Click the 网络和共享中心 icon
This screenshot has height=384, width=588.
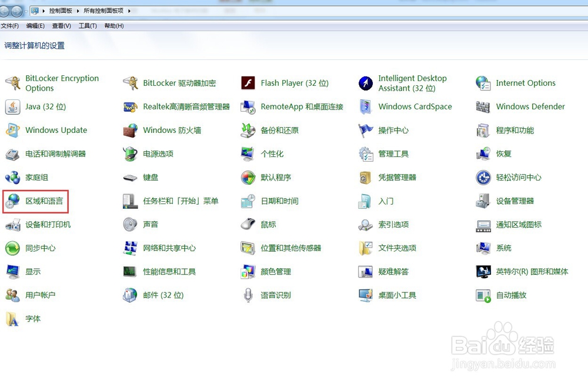point(131,248)
